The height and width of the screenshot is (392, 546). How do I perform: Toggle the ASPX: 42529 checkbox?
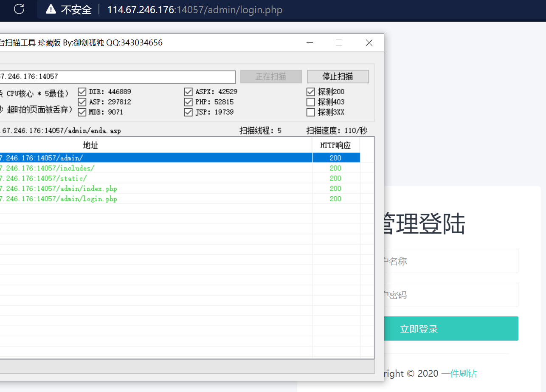(x=188, y=92)
